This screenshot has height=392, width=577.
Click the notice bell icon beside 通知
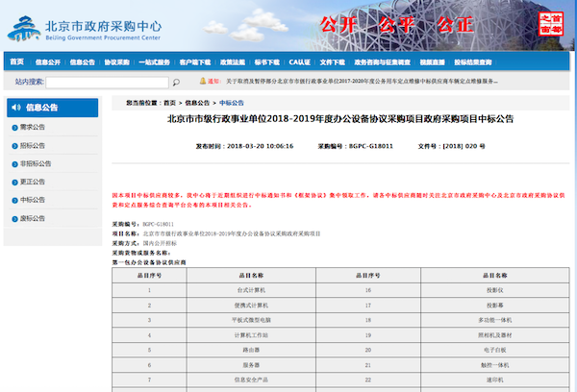tap(200, 82)
